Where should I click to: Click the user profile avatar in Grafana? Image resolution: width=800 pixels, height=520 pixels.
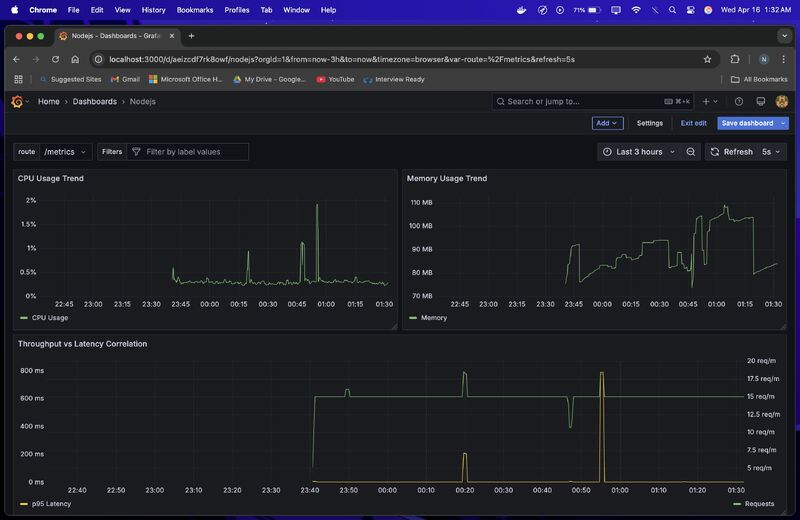(782, 101)
